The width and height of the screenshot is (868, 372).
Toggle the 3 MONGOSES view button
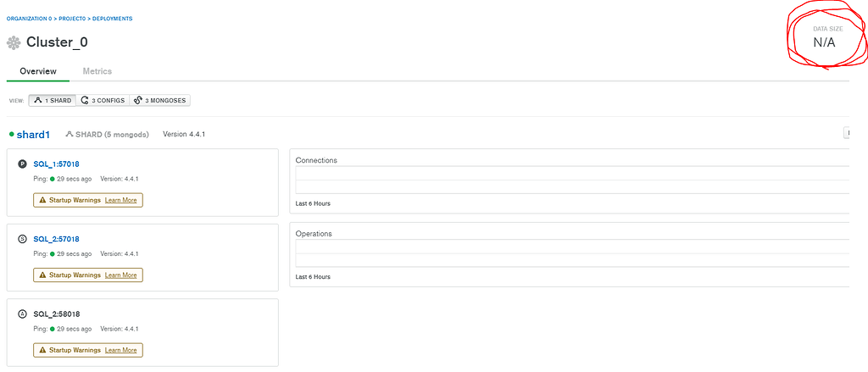click(x=159, y=100)
